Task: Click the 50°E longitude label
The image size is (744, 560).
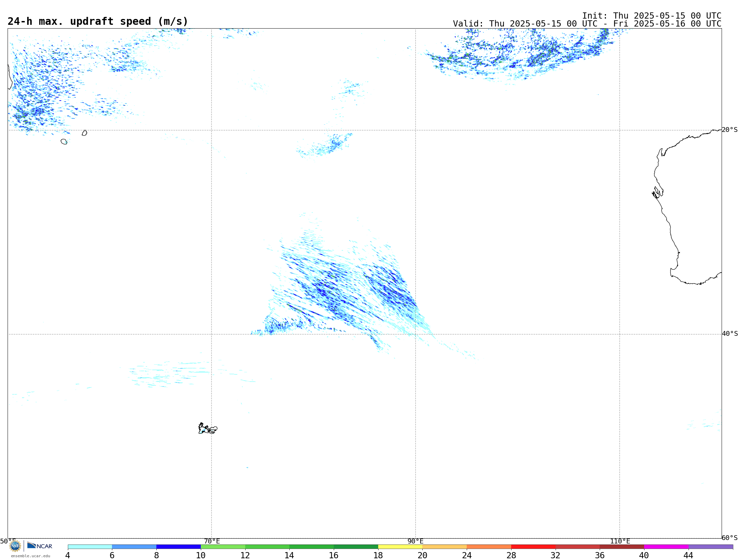Action: 8,541
